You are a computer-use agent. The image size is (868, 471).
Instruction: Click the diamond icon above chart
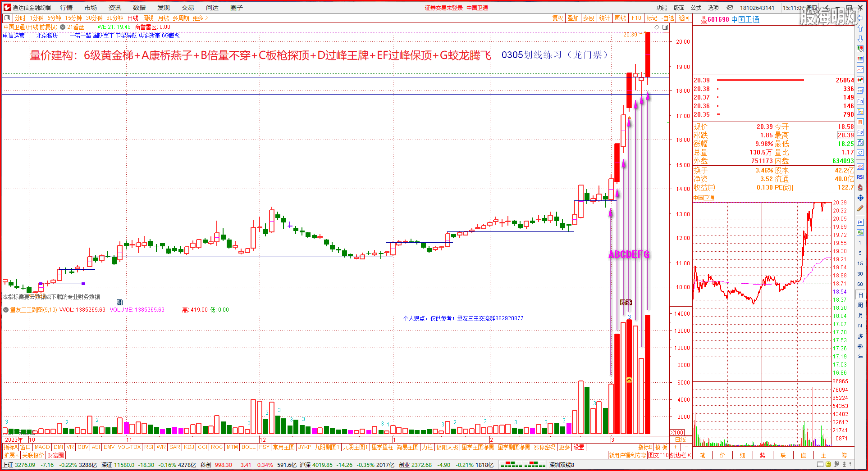click(x=657, y=27)
